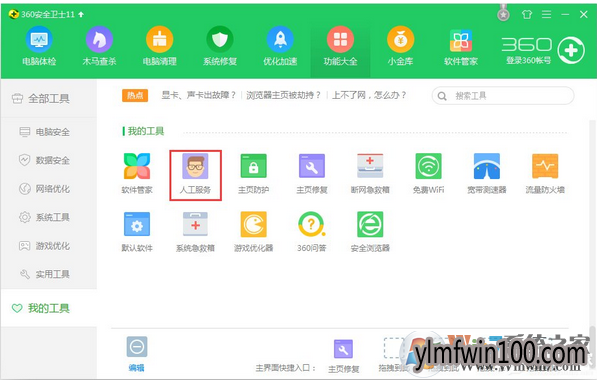Open 电脑体检 from the top toolbar

39,46
